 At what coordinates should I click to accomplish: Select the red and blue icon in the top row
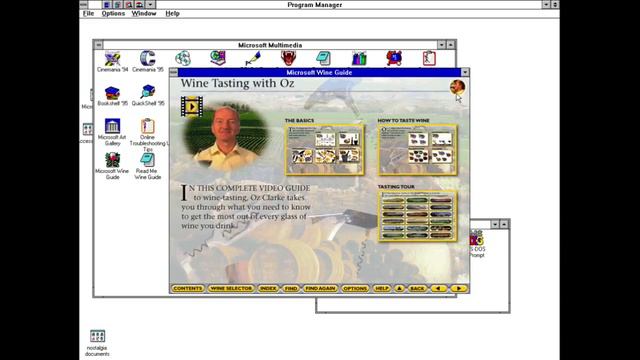394,58
